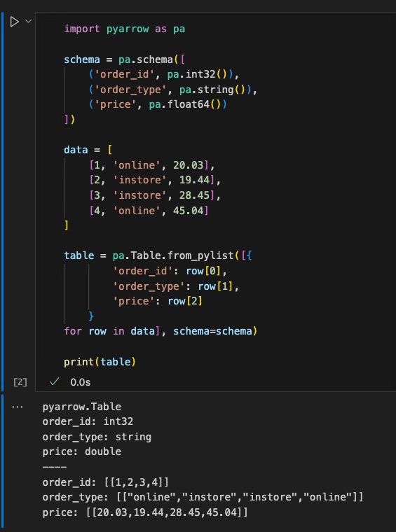Click 'order_id: int32' output line
The height and width of the screenshot is (532, 396).
[88, 421]
